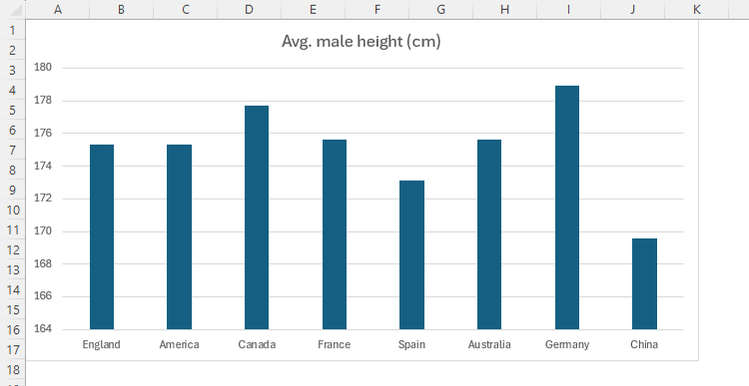749x386 pixels.
Task: Click the 178 value on vertical axis
Action: 43,100
